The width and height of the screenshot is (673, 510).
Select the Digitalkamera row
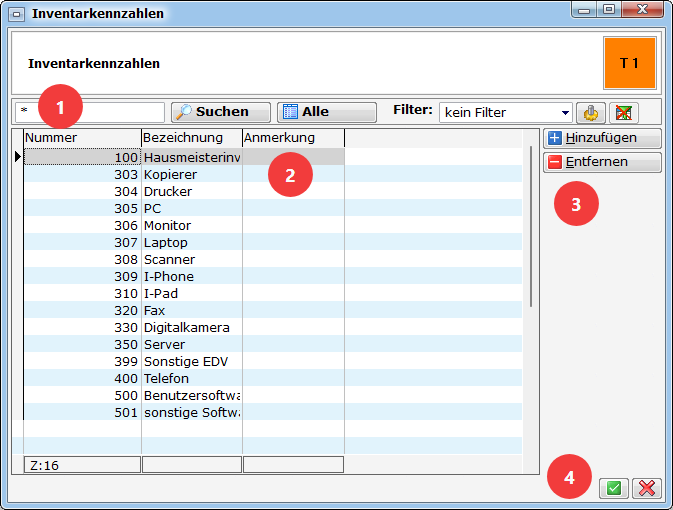pos(273,327)
